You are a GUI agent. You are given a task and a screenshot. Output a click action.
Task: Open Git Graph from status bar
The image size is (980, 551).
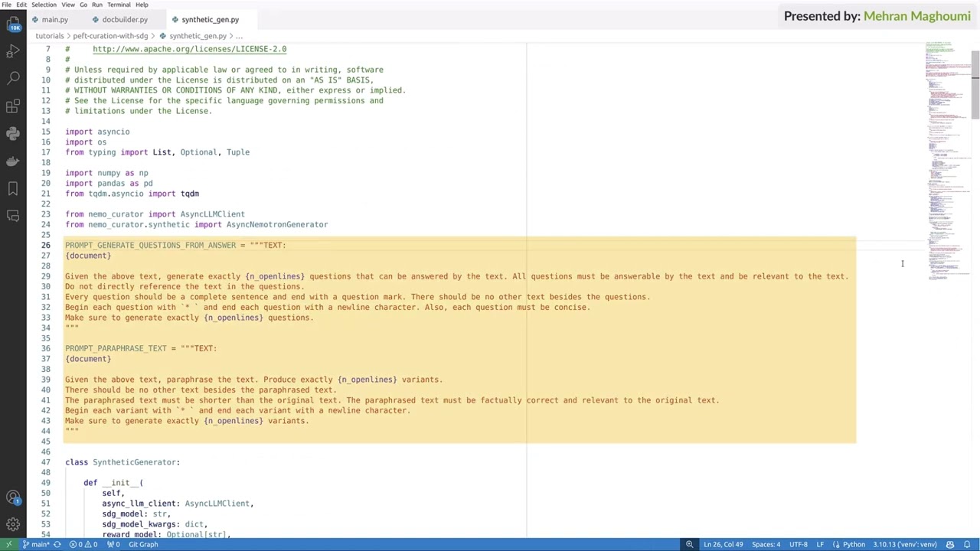[143, 544]
